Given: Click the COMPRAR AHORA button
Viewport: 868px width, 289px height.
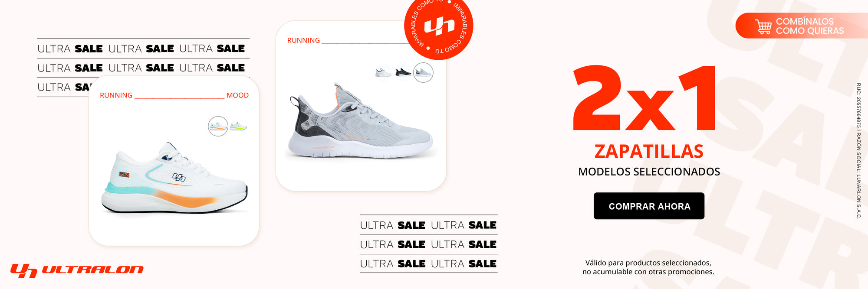Looking at the screenshot, I should coord(649,206).
